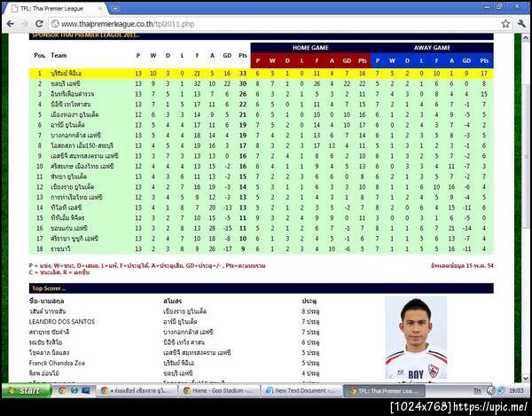Screen dimensions: 532x416
Task: Open a new tab with the plus button
Action: (115, 9)
